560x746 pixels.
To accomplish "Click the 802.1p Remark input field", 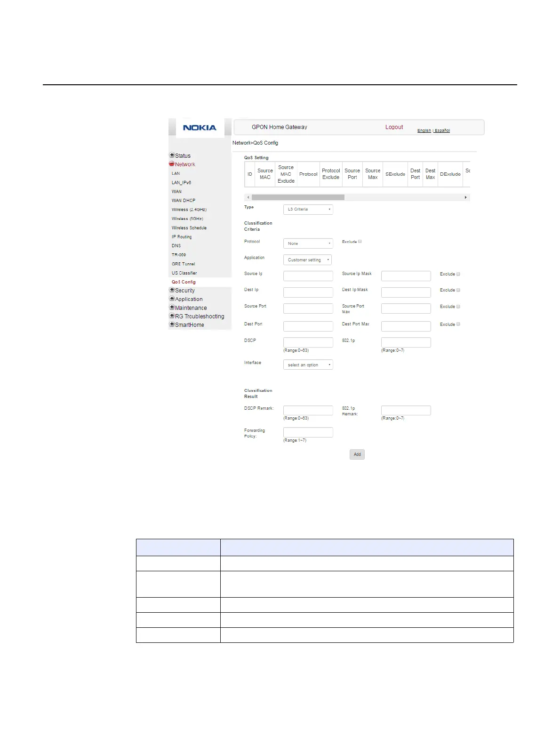I will click(x=406, y=410).
